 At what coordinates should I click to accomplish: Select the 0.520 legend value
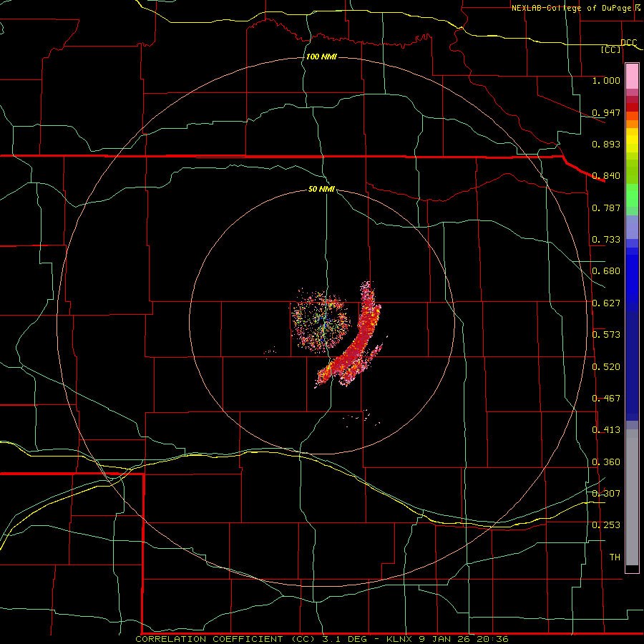606,367
